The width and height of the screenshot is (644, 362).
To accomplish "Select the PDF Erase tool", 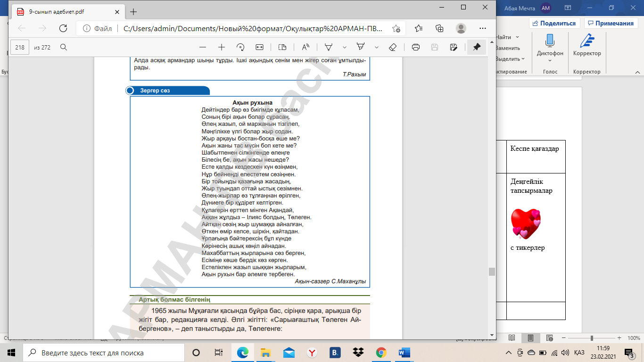I will [x=393, y=47].
